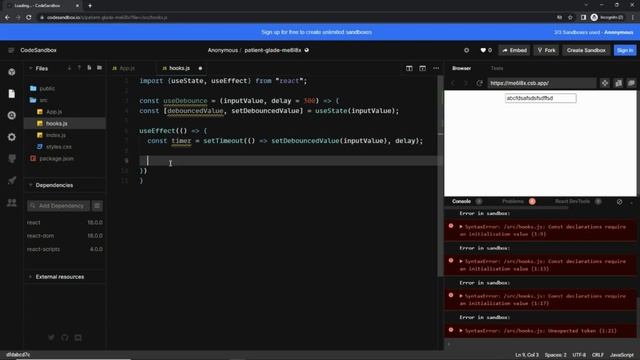
Task: Open a new Chrome tab
Action: tap(90, 6)
